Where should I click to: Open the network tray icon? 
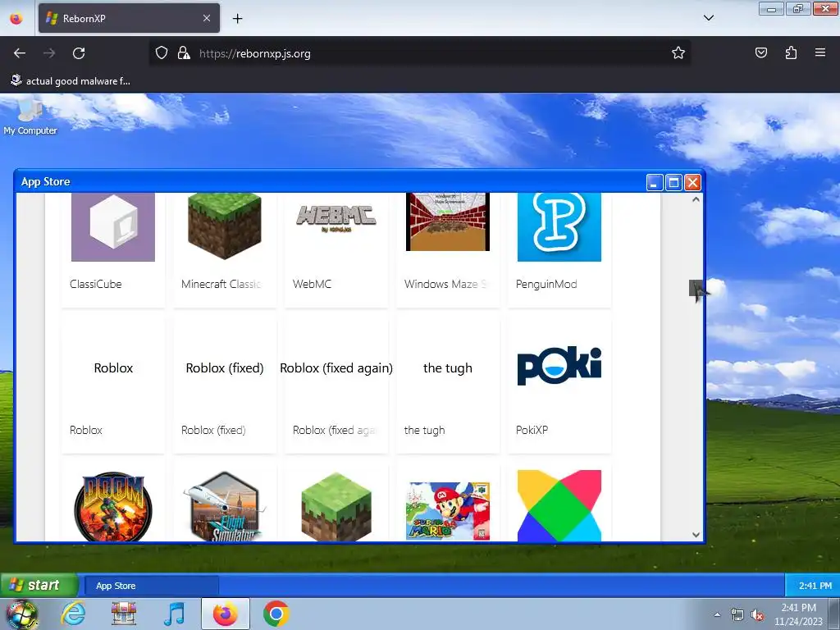click(737, 614)
